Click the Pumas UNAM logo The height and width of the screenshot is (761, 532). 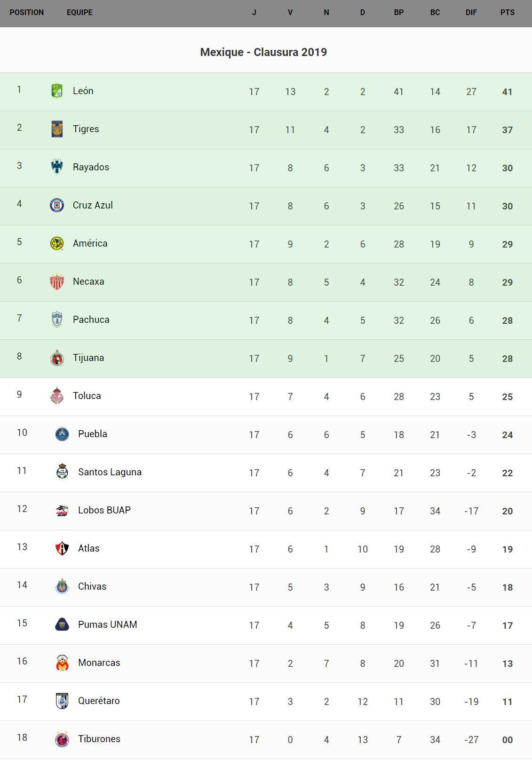point(62,625)
